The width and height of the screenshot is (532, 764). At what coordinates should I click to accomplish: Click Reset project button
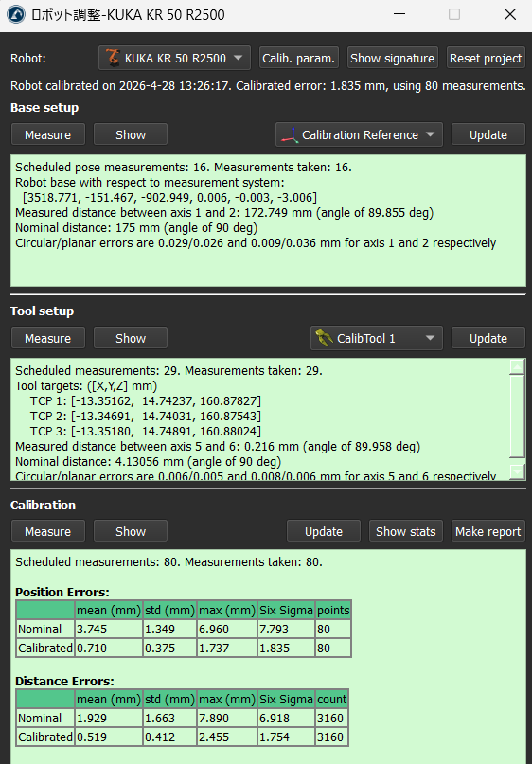coord(486,58)
